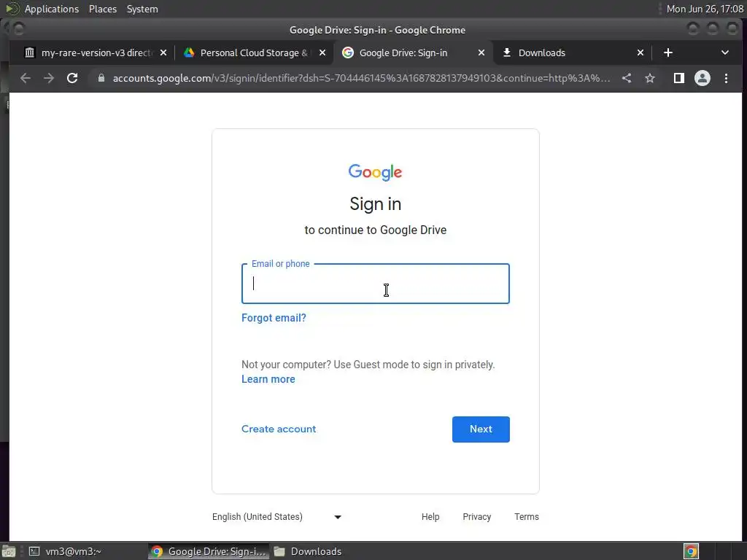Click the Forgot email? link
The width and height of the screenshot is (747, 560).
pyautogui.click(x=274, y=318)
